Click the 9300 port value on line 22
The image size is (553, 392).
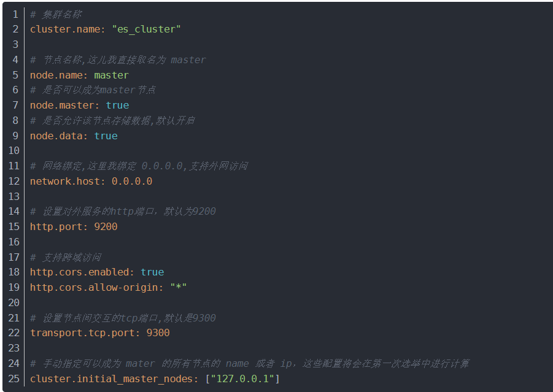tap(158, 333)
